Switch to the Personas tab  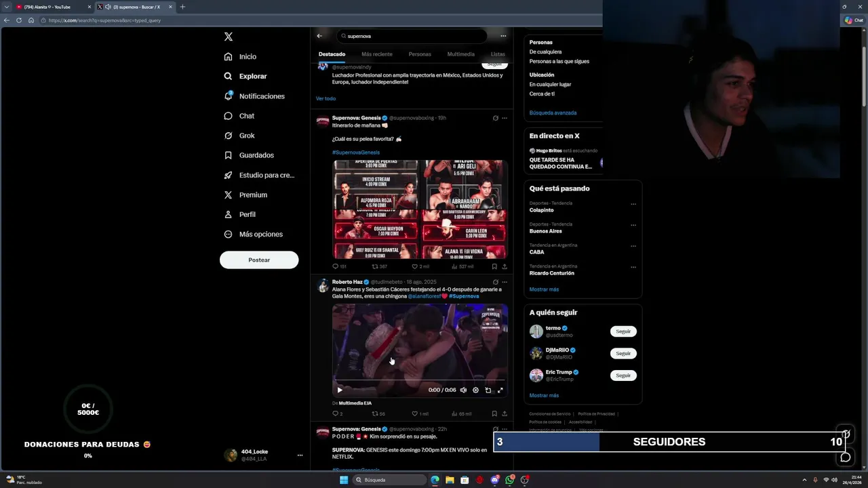[x=420, y=54]
